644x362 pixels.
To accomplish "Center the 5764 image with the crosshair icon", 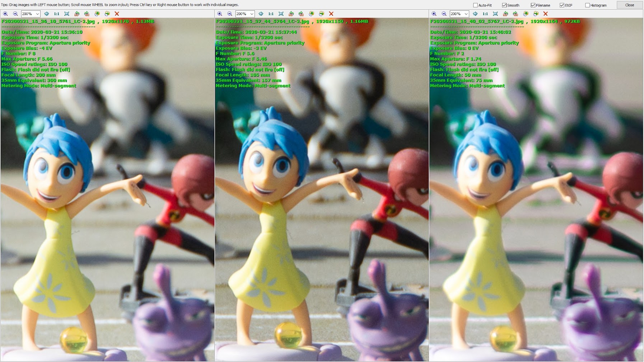I will click(261, 14).
